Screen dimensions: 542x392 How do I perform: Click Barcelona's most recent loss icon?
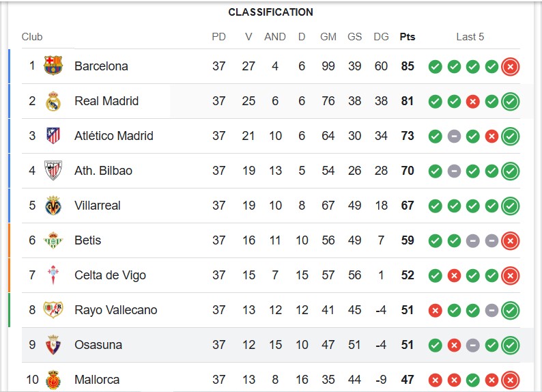click(x=510, y=66)
